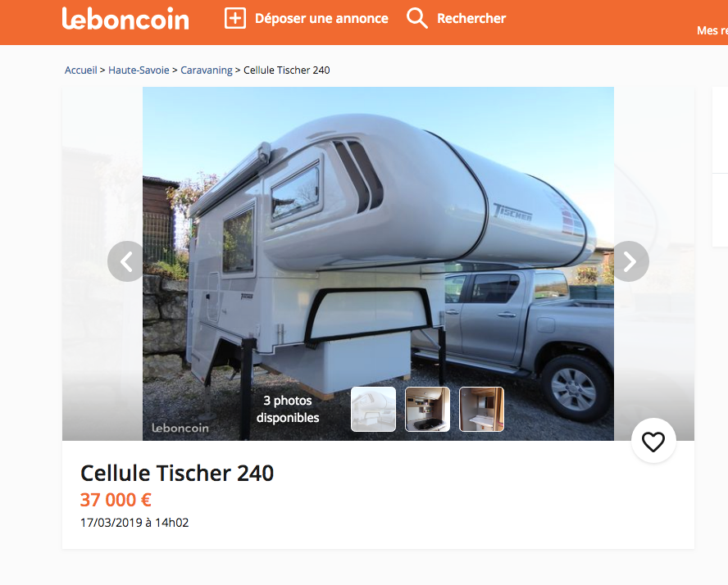The width and height of the screenshot is (728, 585).
Task: Show previous photo with left arrow
Action: click(127, 261)
